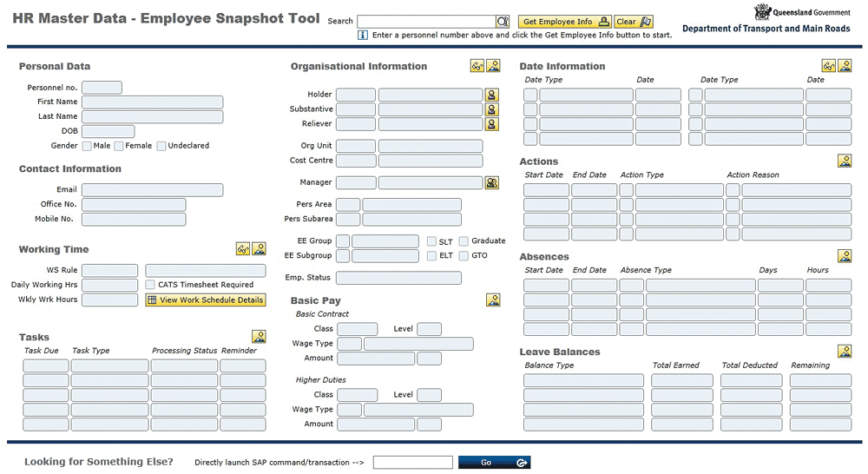
Task: Click the 'Absence Type' column header
Action: click(x=646, y=270)
